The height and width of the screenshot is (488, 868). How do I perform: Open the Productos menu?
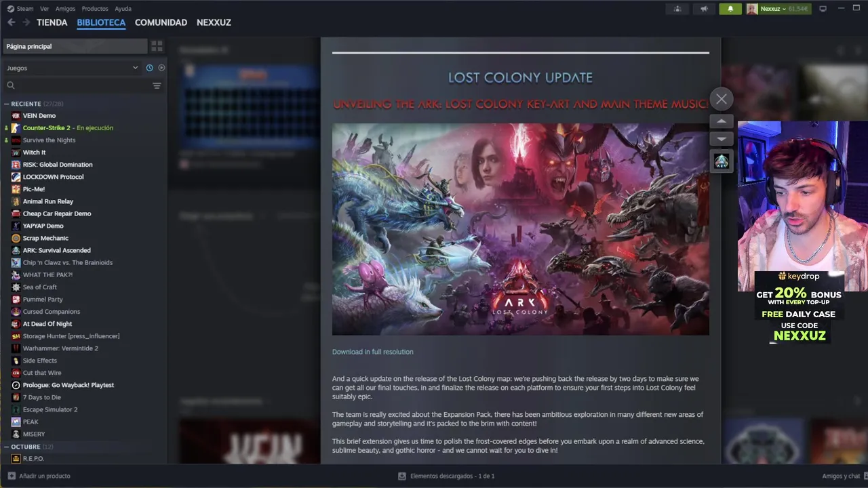[95, 9]
